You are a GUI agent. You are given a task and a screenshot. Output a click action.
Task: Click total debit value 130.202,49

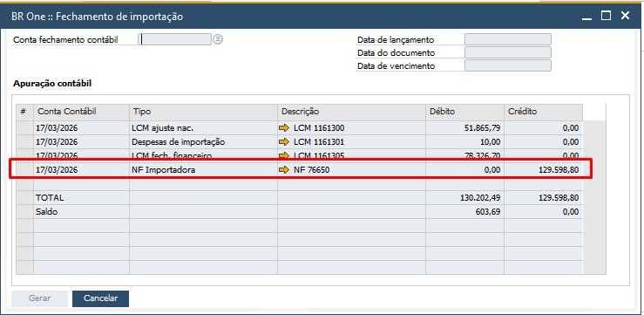coord(480,198)
